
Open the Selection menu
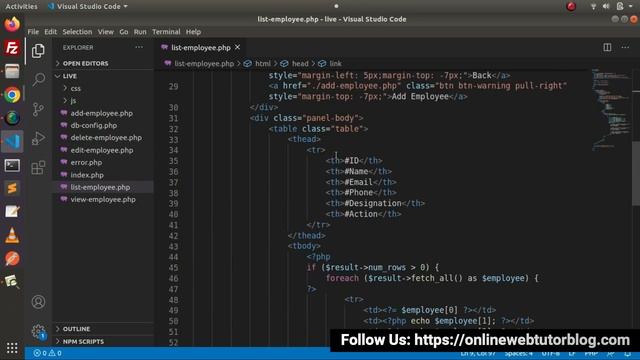click(77, 31)
